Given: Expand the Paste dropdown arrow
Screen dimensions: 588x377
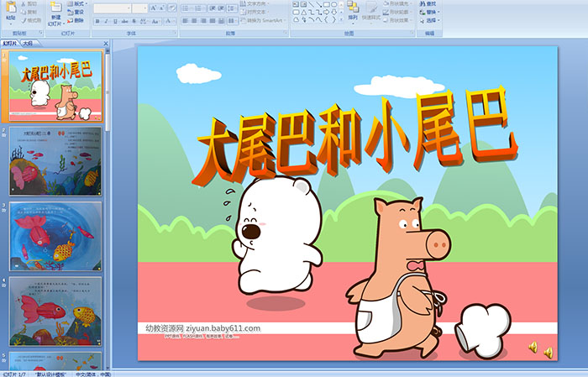Looking at the screenshot, I should click(x=11, y=24).
